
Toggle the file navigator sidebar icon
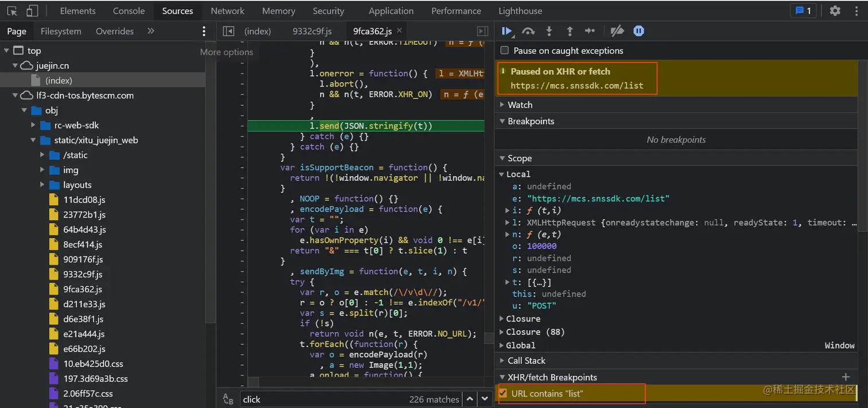click(x=228, y=31)
